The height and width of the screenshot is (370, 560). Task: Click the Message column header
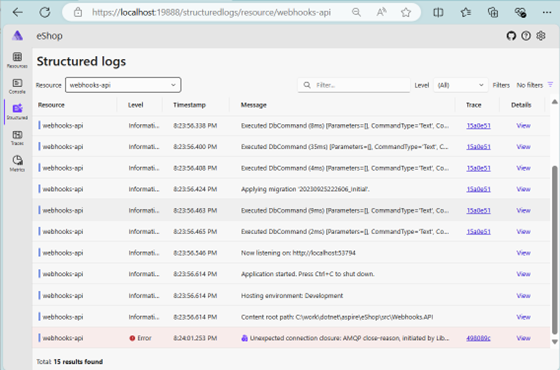click(254, 105)
